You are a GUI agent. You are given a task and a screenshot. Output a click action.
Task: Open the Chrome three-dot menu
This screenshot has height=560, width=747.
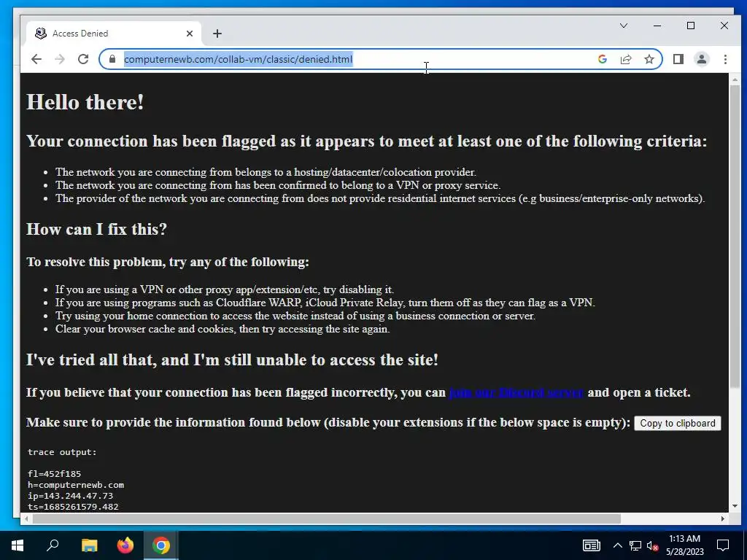pos(725,59)
